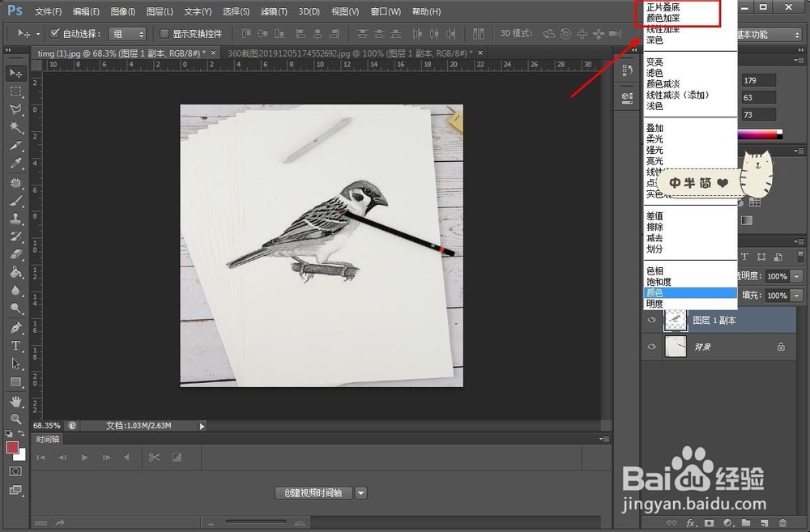Open the 基本功能 workspace dropdown
Image resolution: width=810 pixels, height=532 pixels.
pos(769,35)
